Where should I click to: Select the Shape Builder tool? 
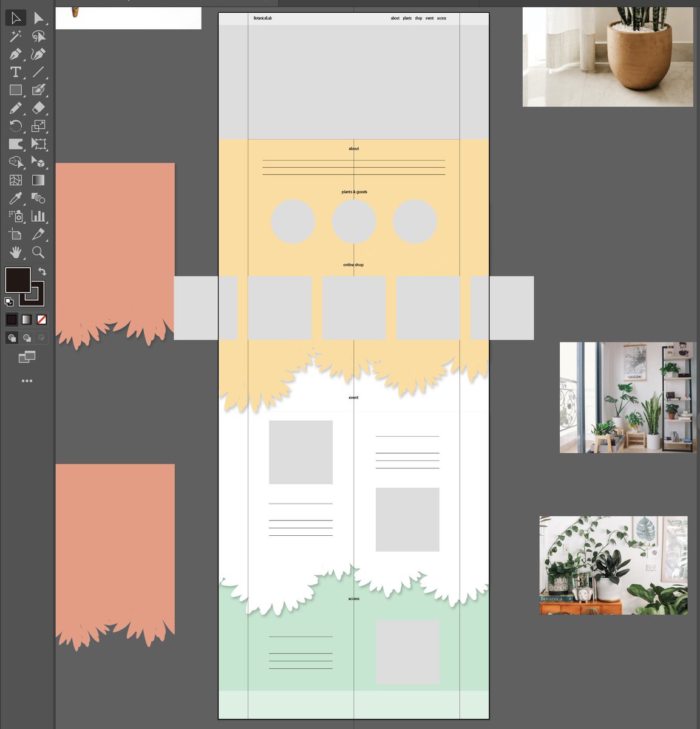(x=16, y=162)
